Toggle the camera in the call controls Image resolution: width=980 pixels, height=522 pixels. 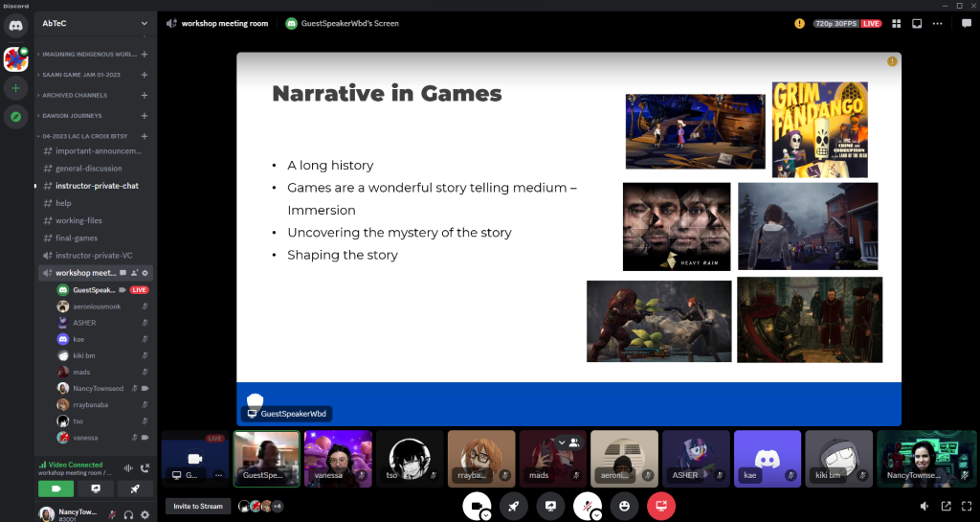[x=474, y=505]
